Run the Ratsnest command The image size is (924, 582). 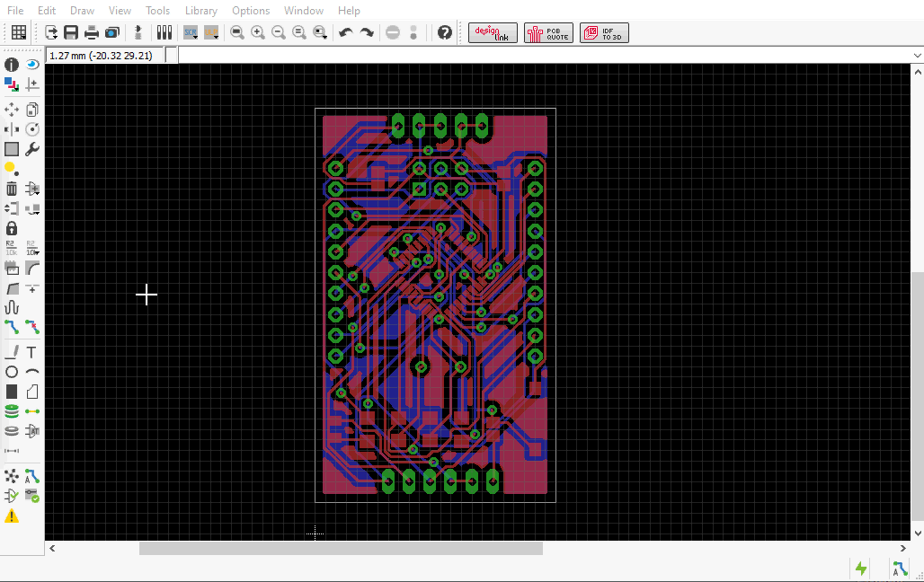tap(11, 475)
